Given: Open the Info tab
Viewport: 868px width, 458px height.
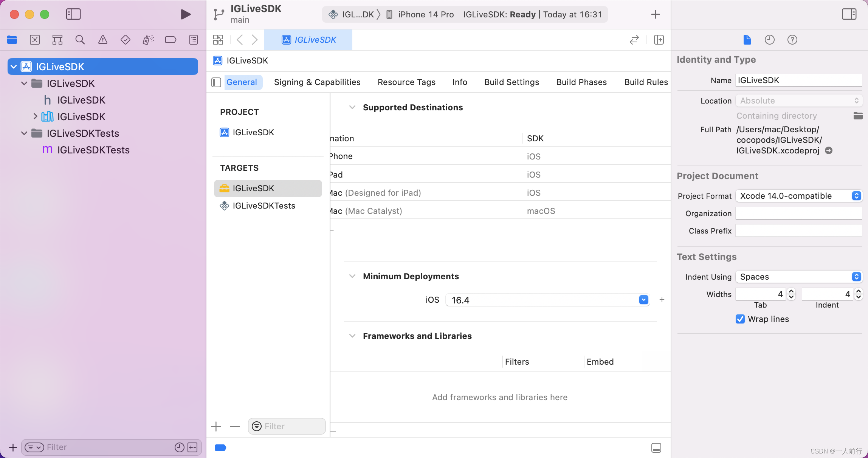Looking at the screenshot, I should (x=460, y=82).
